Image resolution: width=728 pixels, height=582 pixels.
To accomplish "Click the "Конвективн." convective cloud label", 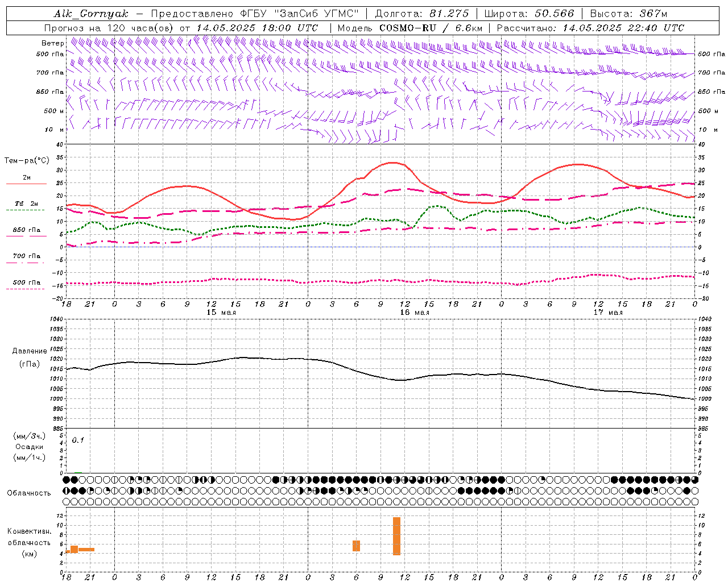I will 30,531.
